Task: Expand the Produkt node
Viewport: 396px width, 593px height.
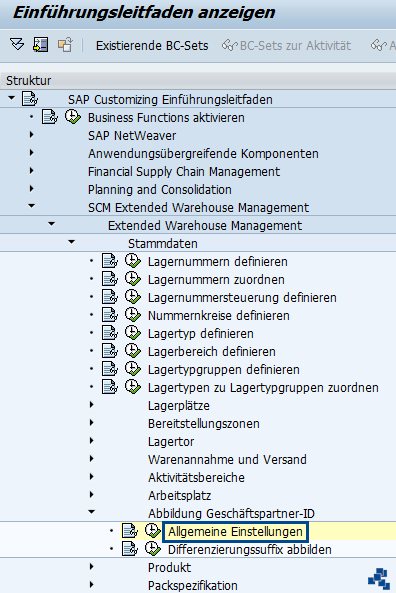Action: coord(92,567)
